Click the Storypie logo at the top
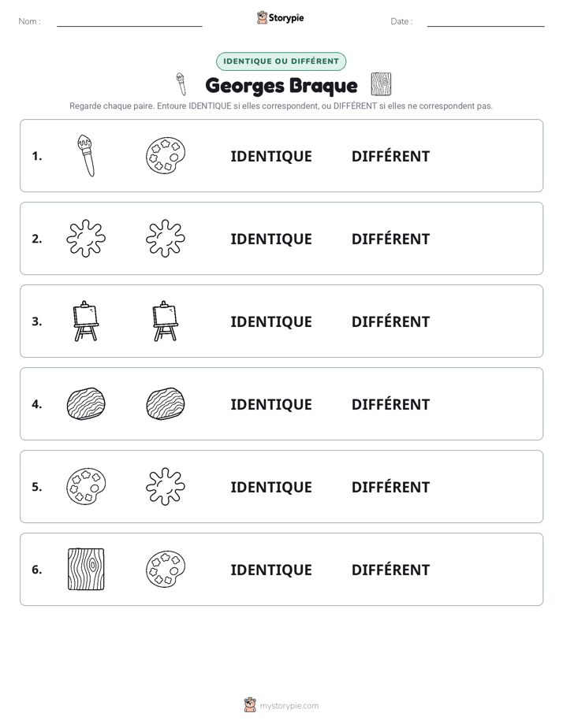The image size is (563, 728). coord(281,17)
